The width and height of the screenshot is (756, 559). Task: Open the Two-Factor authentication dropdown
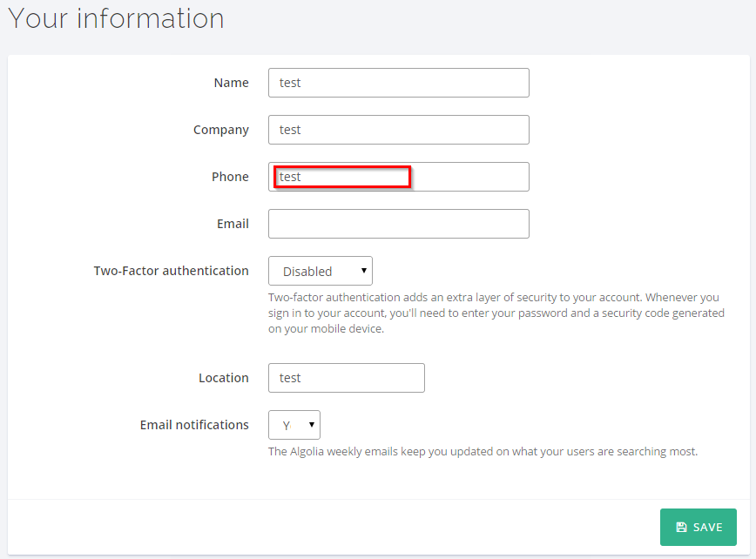[x=321, y=271]
